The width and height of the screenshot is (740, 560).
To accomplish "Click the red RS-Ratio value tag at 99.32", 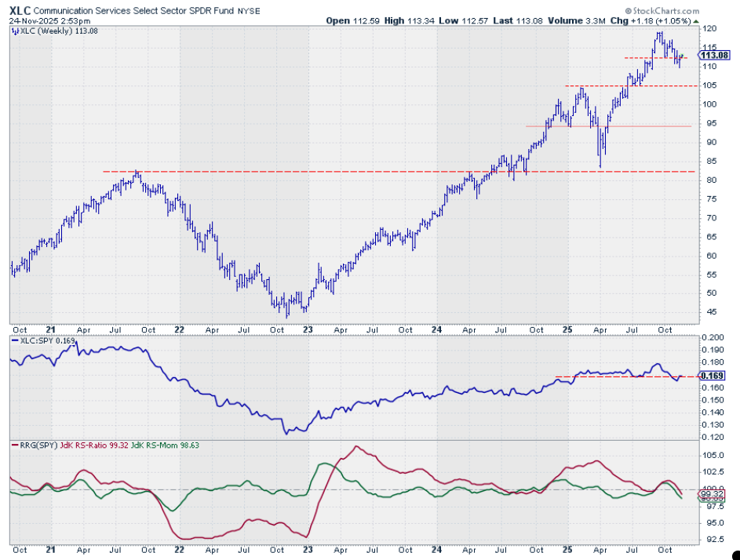I will 712,494.
